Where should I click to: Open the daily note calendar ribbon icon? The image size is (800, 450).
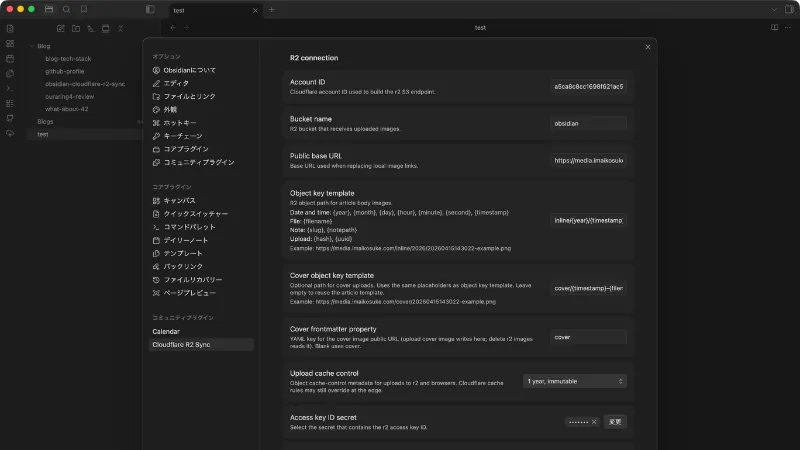10,59
